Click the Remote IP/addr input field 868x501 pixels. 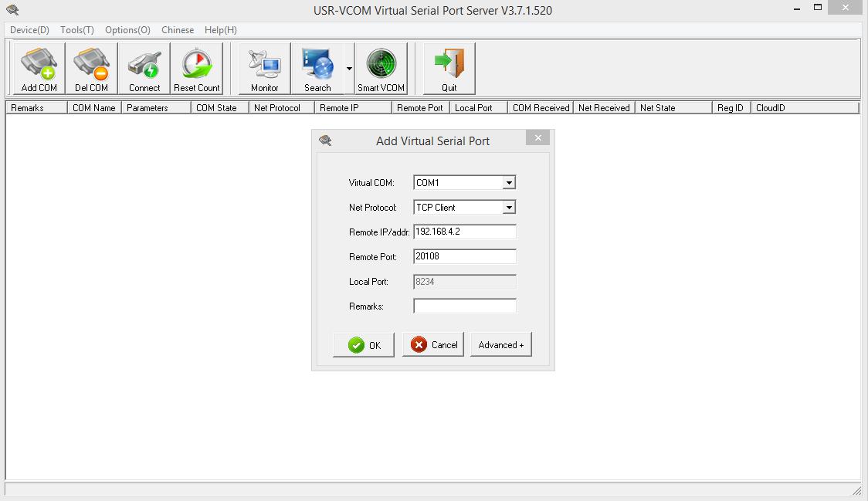coord(464,232)
